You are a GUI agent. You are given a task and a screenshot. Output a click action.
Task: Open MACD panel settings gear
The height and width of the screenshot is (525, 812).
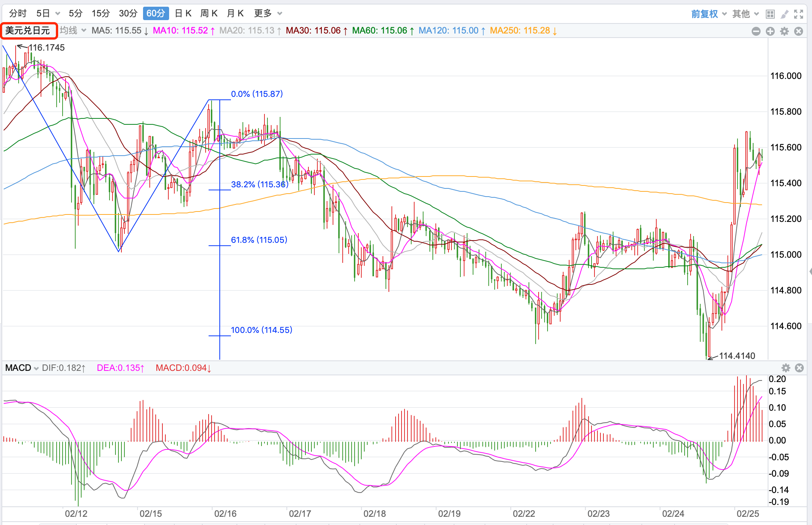click(786, 368)
